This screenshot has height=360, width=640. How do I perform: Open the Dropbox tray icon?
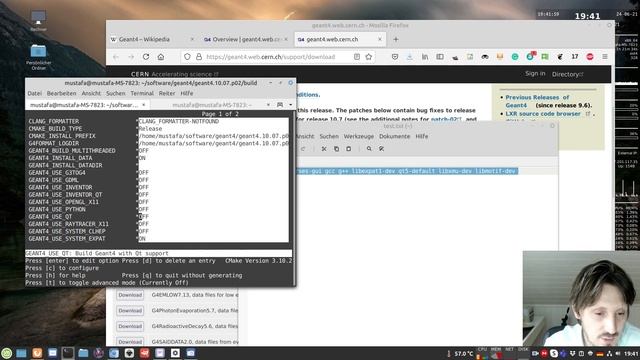(572, 353)
